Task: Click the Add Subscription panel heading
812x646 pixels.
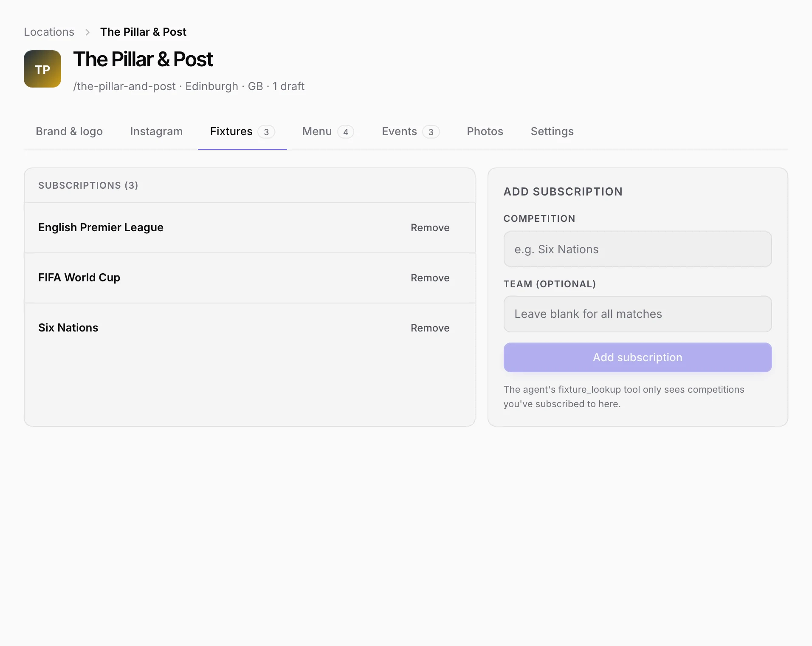Action: (x=563, y=192)
